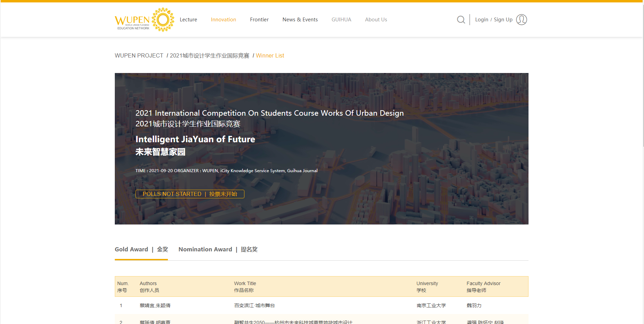Select News & Events in navbar
Screen dimensions: 644x324
click(x=300, y=20)
